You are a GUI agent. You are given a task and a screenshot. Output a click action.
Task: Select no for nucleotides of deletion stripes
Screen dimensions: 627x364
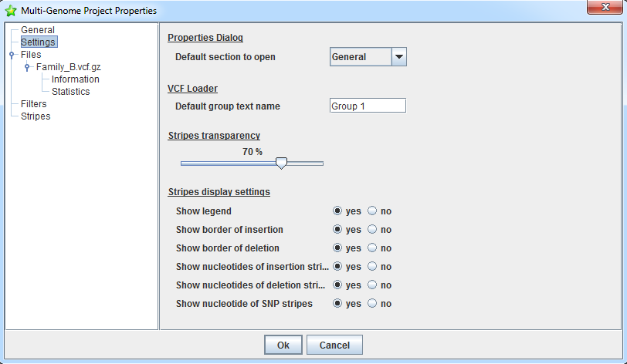pos(372,285)
